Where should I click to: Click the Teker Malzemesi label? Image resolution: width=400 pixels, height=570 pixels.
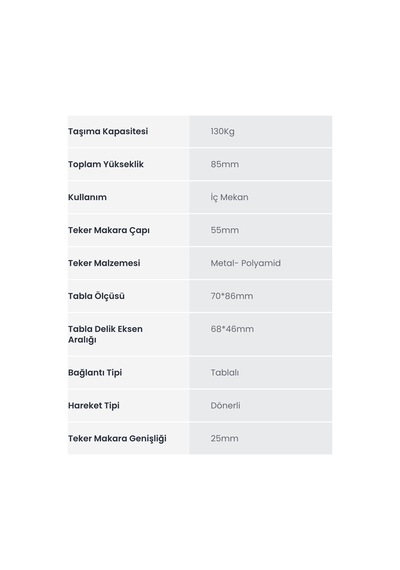pyautogui.click(x=104, y=263)
